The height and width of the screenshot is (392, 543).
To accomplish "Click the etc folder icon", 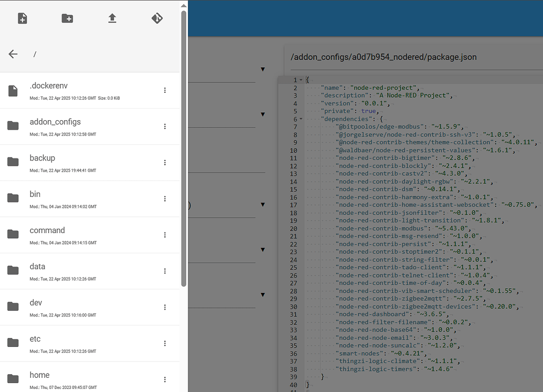I will (x=13, y=343).
